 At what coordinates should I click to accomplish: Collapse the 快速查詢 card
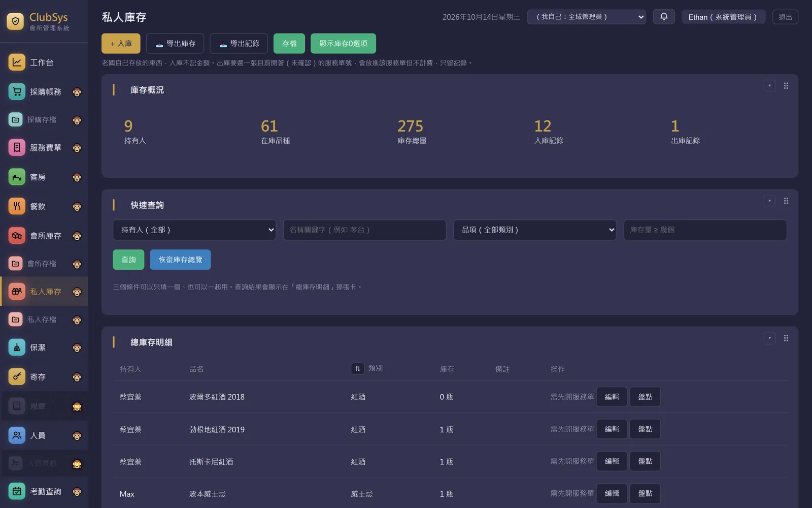(770, 201)
